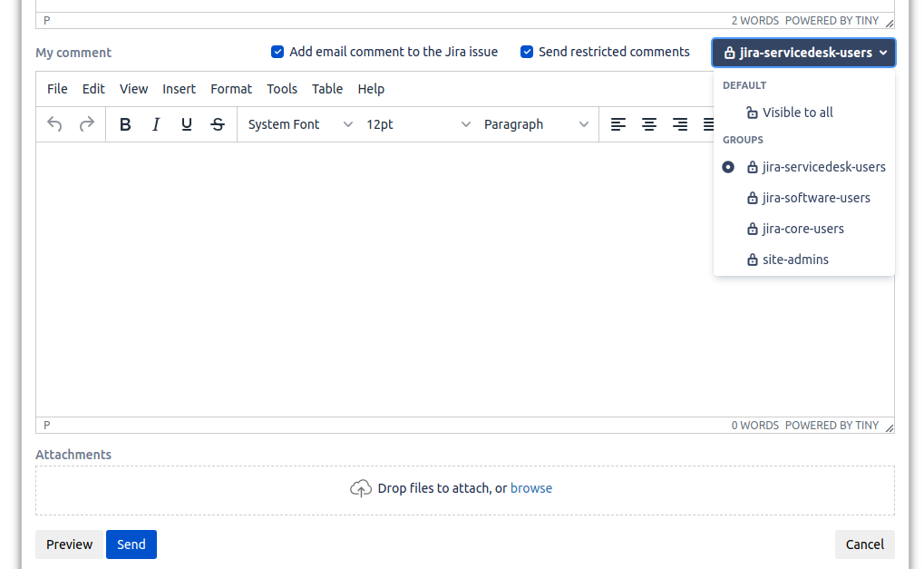The height and width of the screenshot is (569, 924).
Task: Disable Send restricted comments checkbox
Action: tap(527, 52)
